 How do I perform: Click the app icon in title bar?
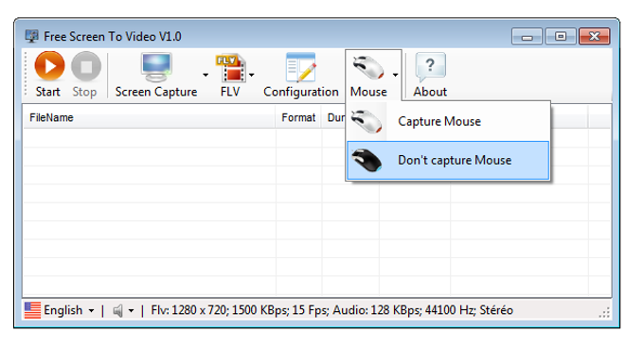click(31, 36)
